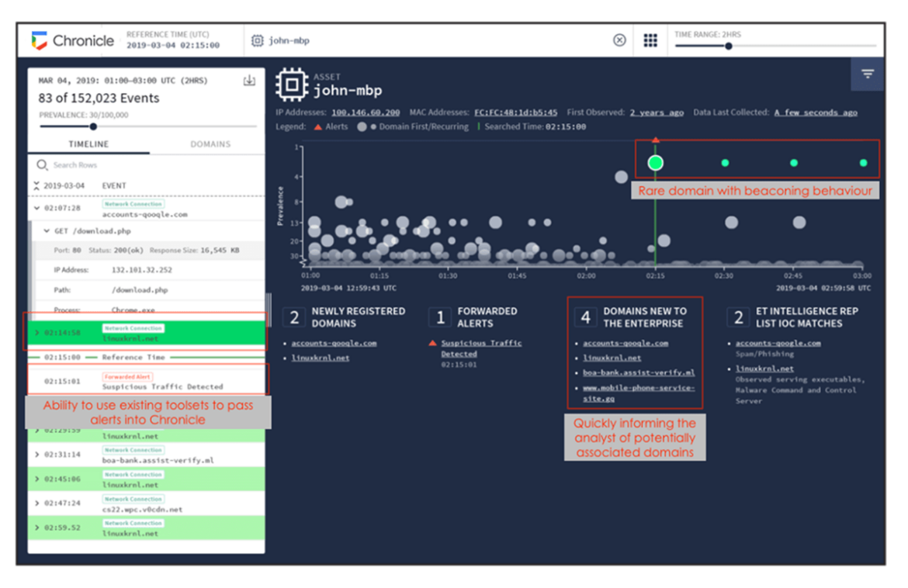Open linuxkrnl.net under Newly Registered Domains

pyautogui.click(x=321, y=358)
